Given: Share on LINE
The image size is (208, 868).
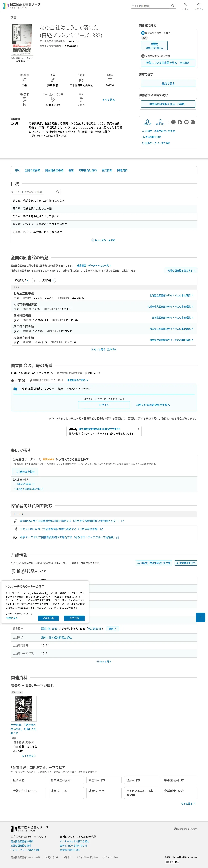Looking at the screenshot, I should [x=186, y=122].
